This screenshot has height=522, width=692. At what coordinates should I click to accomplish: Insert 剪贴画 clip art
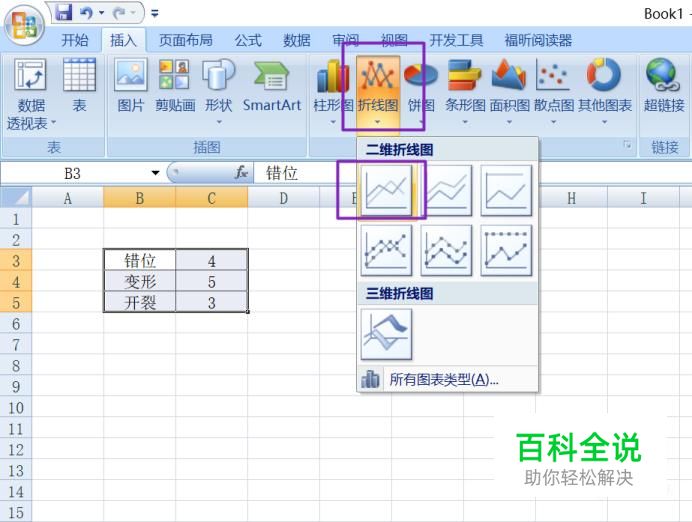tap(175, 86)
